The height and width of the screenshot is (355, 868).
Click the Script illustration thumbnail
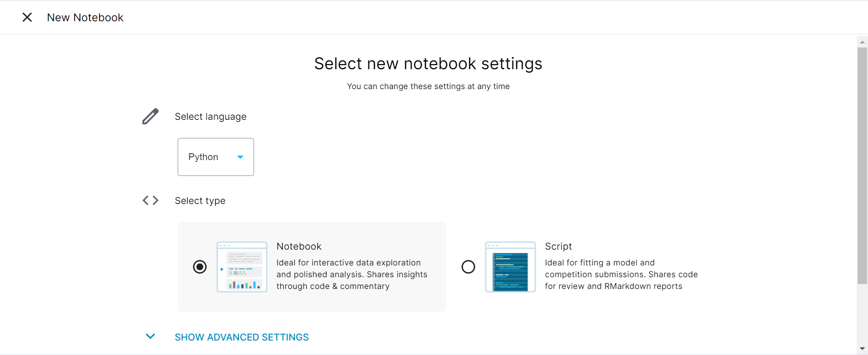(510, 267)
